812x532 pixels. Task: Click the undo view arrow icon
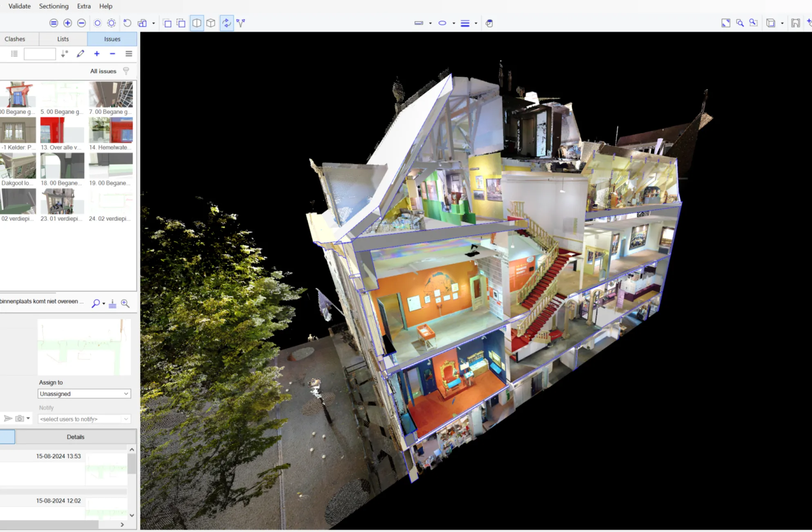(x=127, y=23)
